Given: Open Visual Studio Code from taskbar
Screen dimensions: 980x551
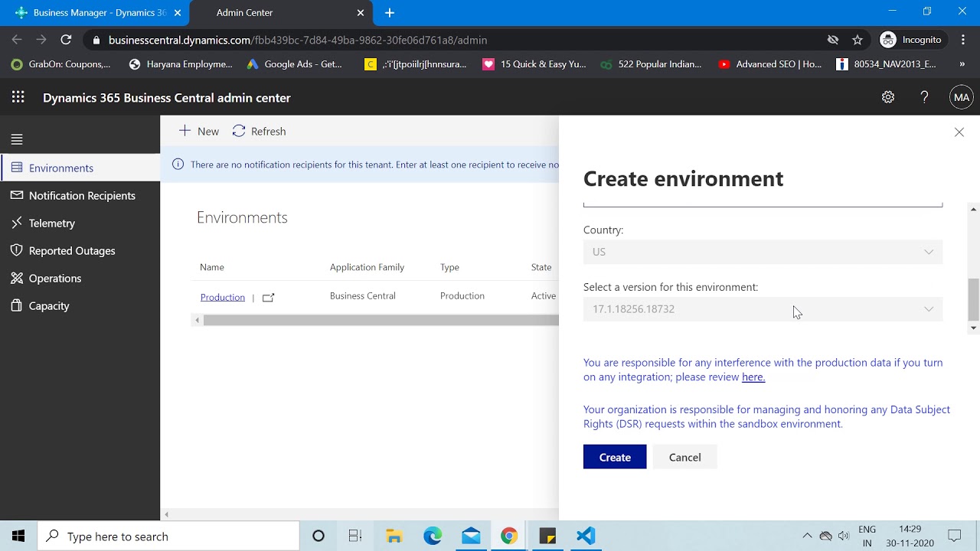Looking at the screenshot, I should pos(586,536).
